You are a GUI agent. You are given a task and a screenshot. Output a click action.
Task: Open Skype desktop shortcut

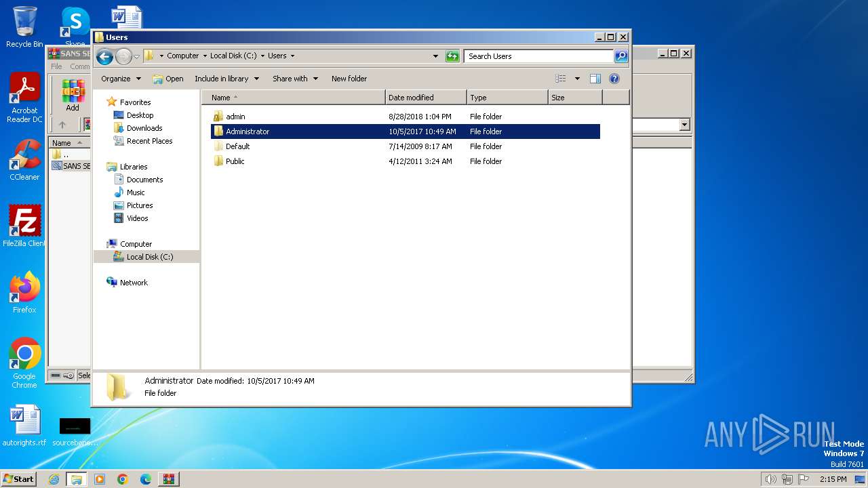(75, 27)
